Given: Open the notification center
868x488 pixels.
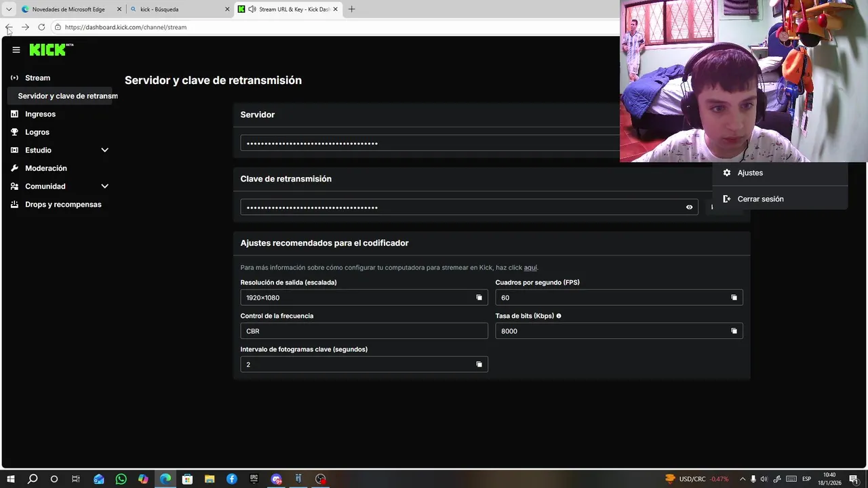Looking at the screenshot, I should (x=854, y=479).
